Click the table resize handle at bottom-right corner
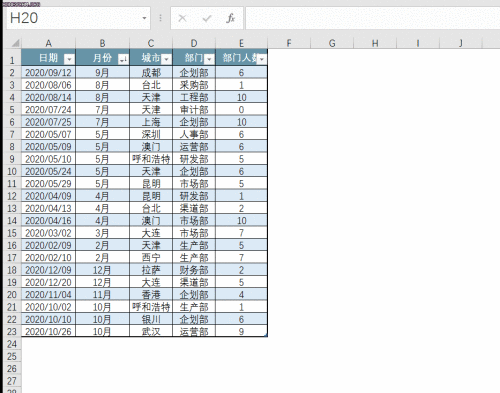 [266, 336]
